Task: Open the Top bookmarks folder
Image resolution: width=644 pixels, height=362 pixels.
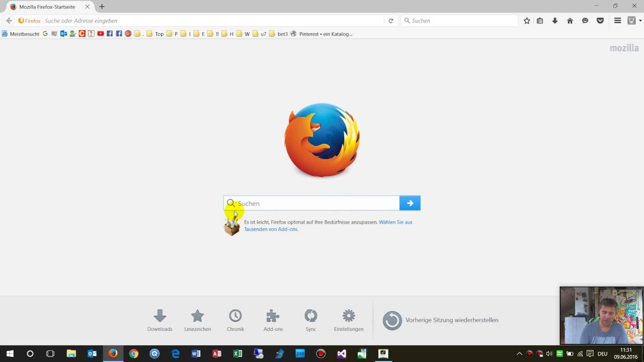Action: coord(155,34)
